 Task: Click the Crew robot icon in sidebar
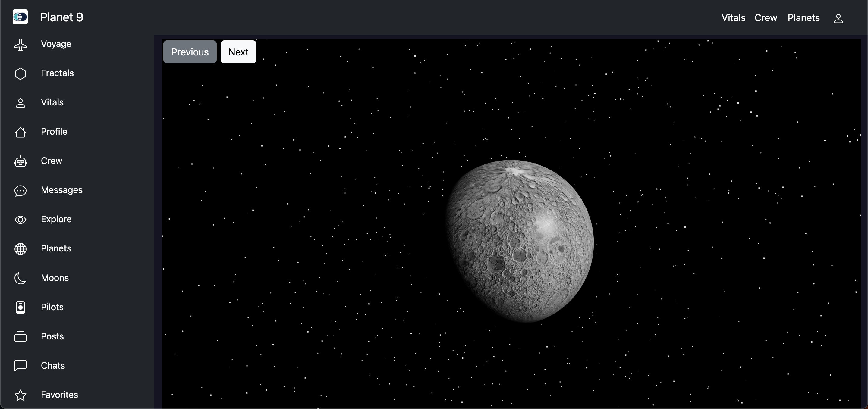click(x=20, y=161)
